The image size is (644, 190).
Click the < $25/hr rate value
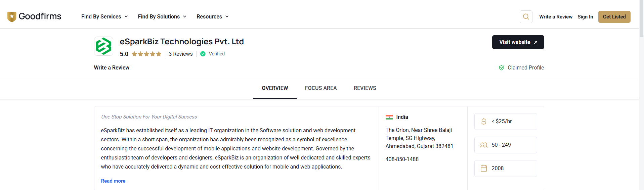(x=502, y=122)
